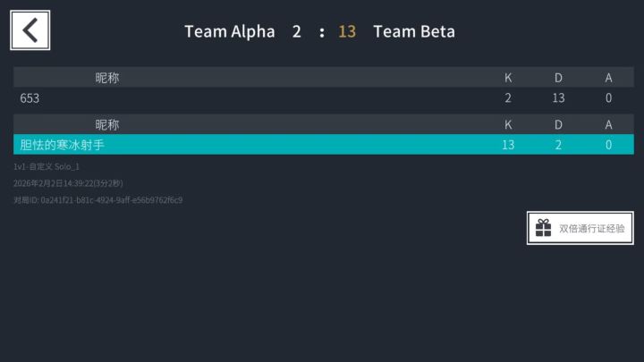Click the back arrow button
This screenshot has height=362, width=644.
click(x=30, y=30)
